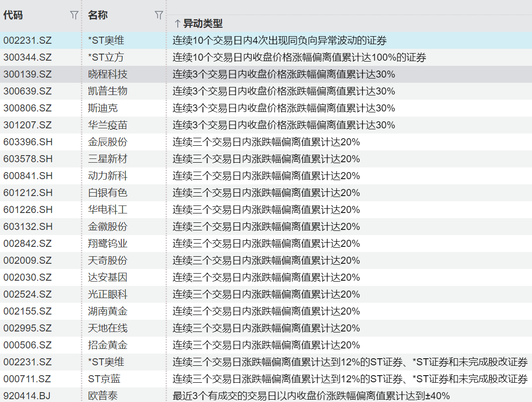This screenshot has width=532, height=402.
Task: Select 晓程科技's 累计达30% anomaly type cell
Action: click(x=284, y=74)
